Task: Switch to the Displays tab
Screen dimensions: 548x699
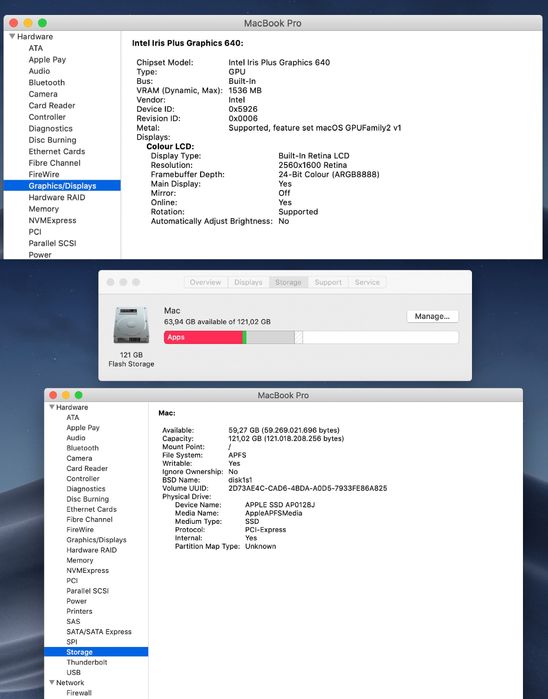Action: tap(248, 282)
